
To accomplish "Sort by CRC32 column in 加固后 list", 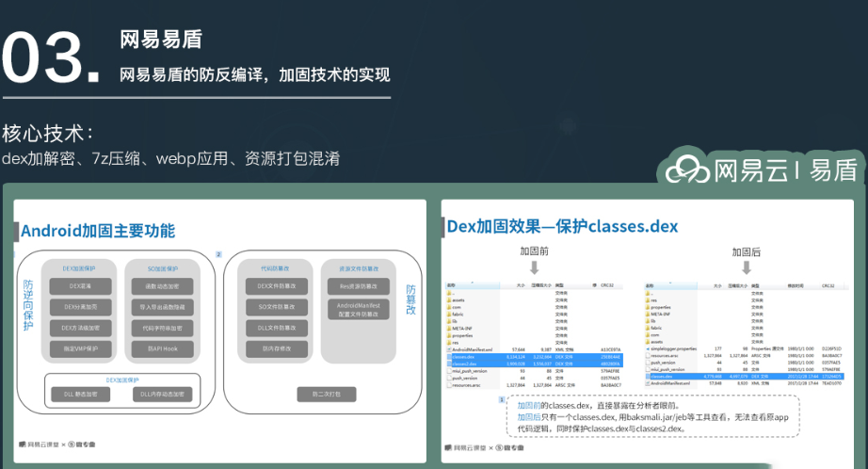I will point(828,285).
